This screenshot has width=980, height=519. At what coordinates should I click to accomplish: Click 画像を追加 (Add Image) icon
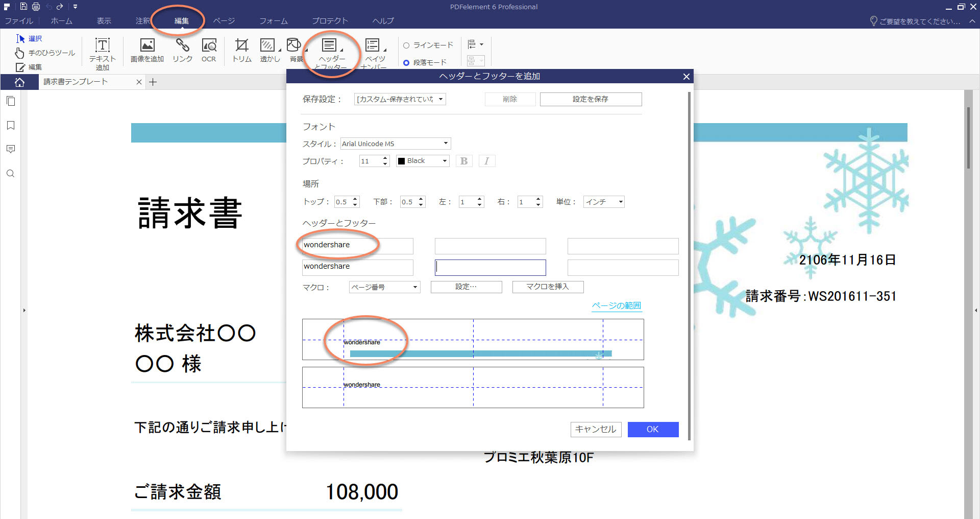147,50
